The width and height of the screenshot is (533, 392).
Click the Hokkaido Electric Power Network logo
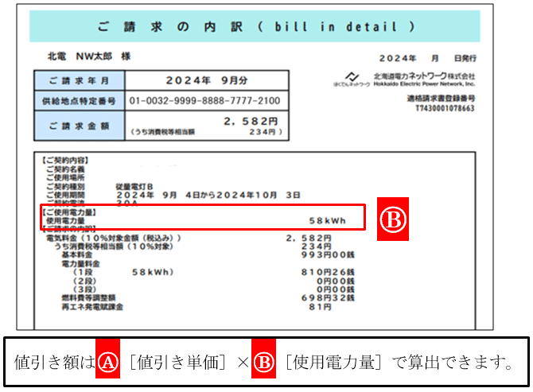click(x=352, y=80)
